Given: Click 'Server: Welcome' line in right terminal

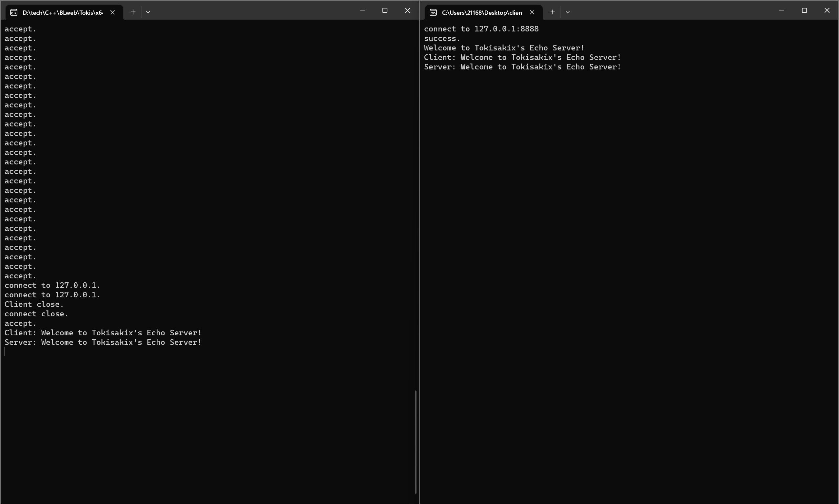Looking at the screenshot, I should 522,67.
